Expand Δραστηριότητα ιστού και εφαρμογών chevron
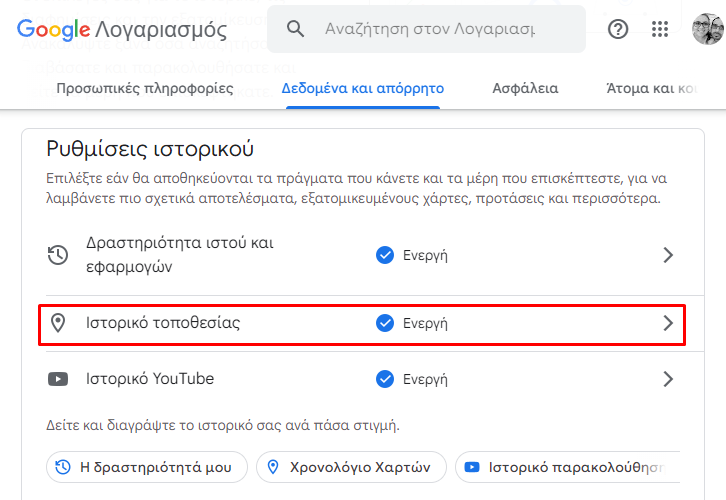The width and height of the screenshot is (726, 500). 668,255
